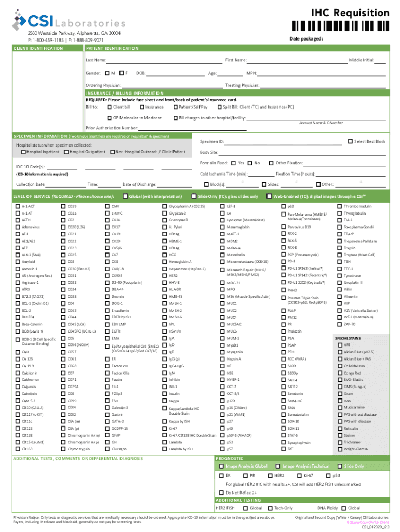Enable Global (with interpretation) service level
Image resolution: width=400 pixels, height=532 pixels.
pyautogui.click(x=125, y=196)
